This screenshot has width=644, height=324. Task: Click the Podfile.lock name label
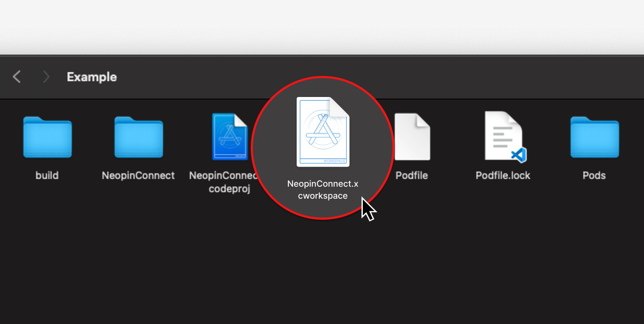coord(503,176)
